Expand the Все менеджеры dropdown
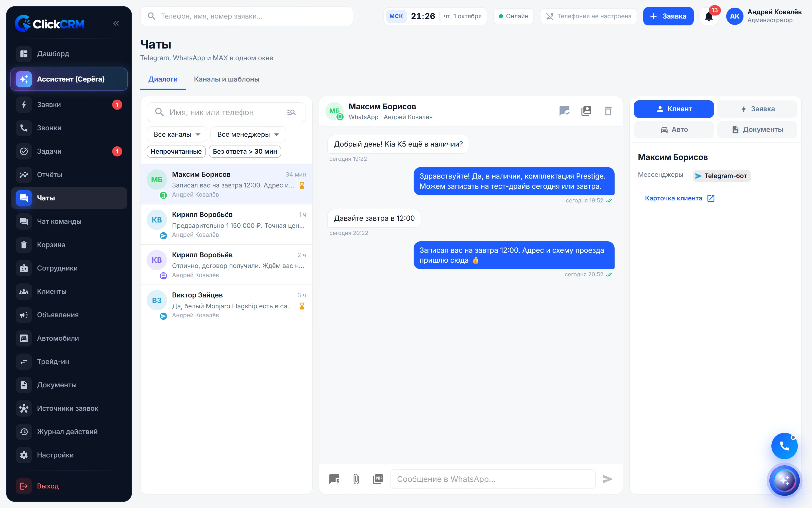 point(248,134)
